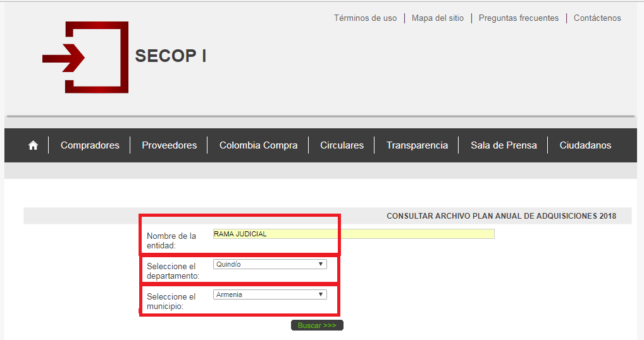Click the label Seleccione el municipio

(171, 301)
